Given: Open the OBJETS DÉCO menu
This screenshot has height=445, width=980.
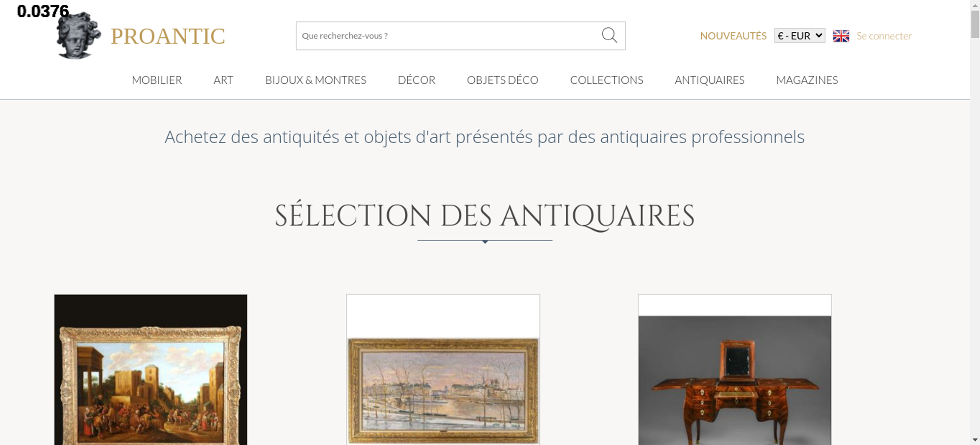Looking at the screenshot, I should click(x=503, y=80).
